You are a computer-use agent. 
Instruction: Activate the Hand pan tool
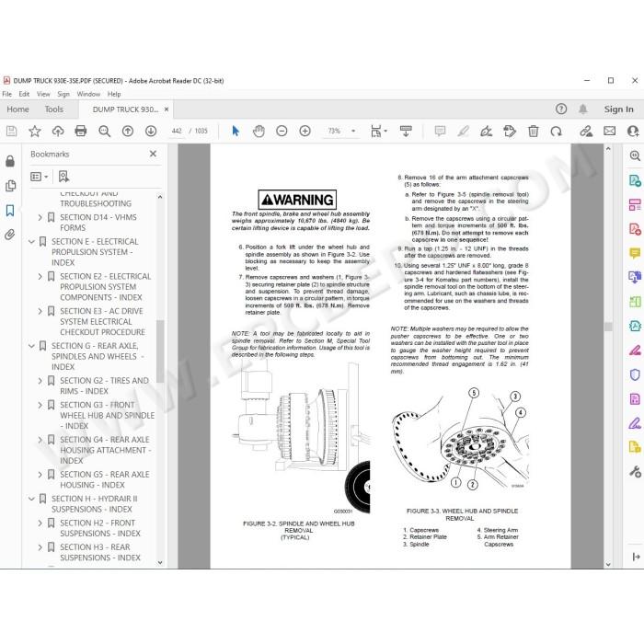click(x=259, y=131)
